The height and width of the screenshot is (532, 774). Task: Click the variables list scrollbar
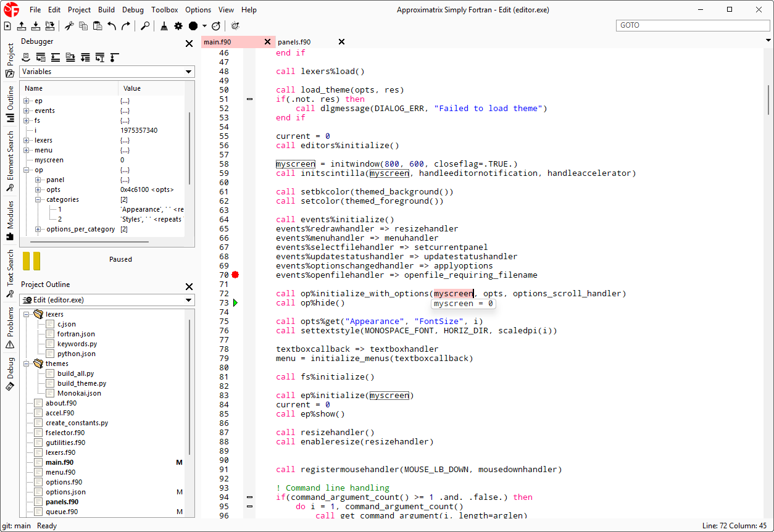pyautogui.click(x=190, y=148)
